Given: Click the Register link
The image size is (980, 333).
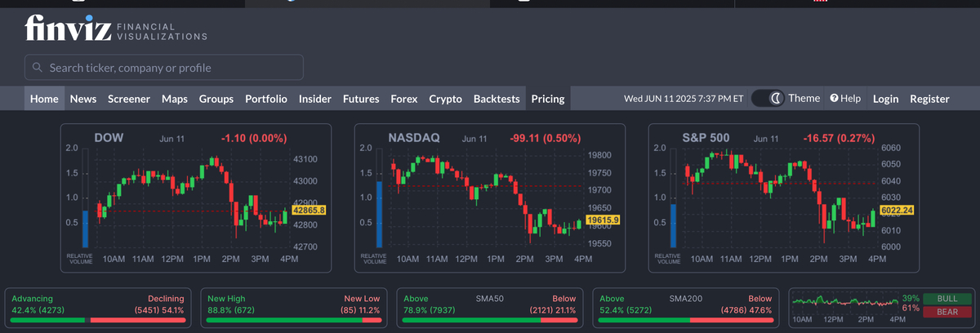Looking at the screenshot, I should [929, 99].
